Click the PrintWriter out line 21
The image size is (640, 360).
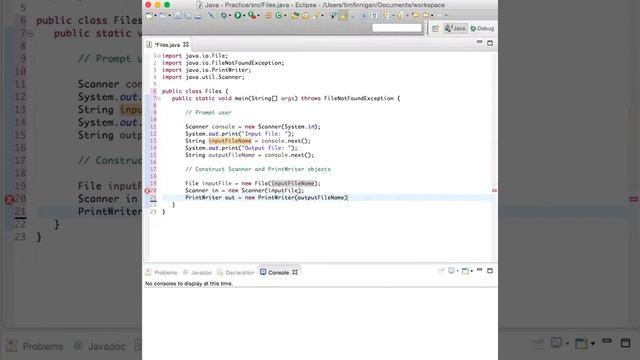click(x=267, y=198)
